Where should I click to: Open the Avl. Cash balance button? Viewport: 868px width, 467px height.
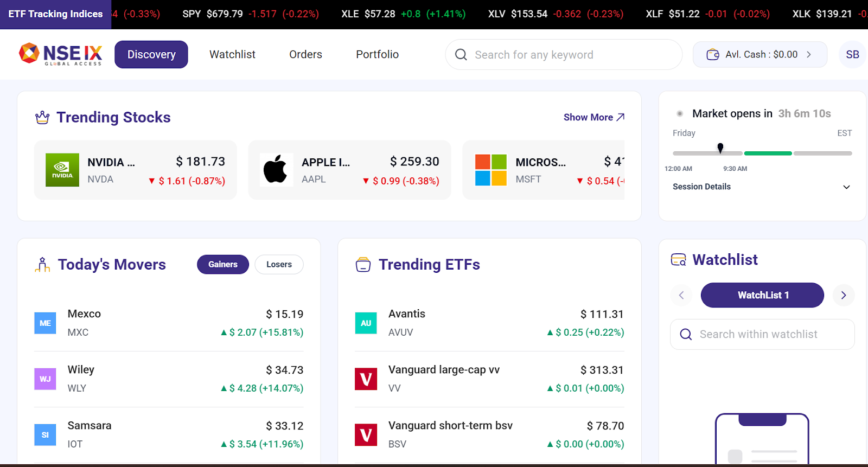click(x=759, y=55)
